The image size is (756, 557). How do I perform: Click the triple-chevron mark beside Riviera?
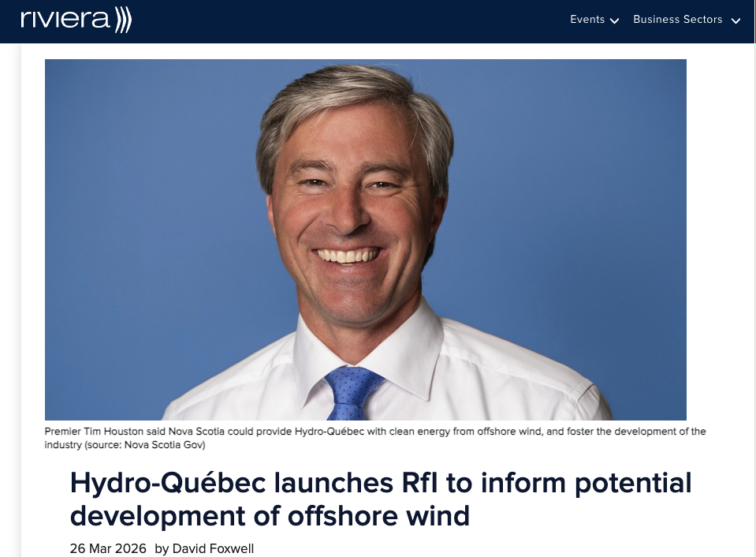(123, 20)
